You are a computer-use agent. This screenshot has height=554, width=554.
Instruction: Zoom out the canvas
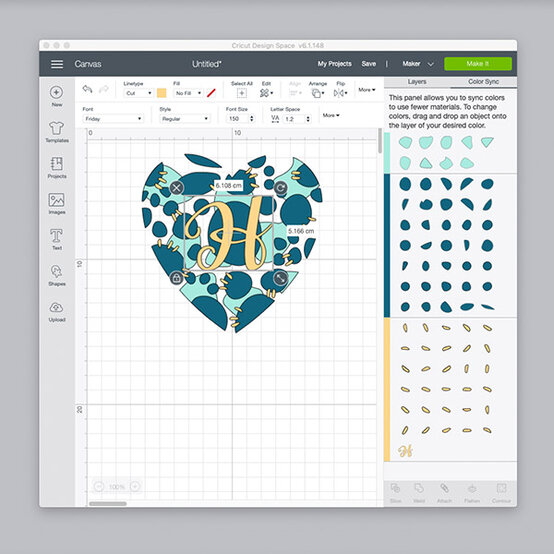click(99, 487)
